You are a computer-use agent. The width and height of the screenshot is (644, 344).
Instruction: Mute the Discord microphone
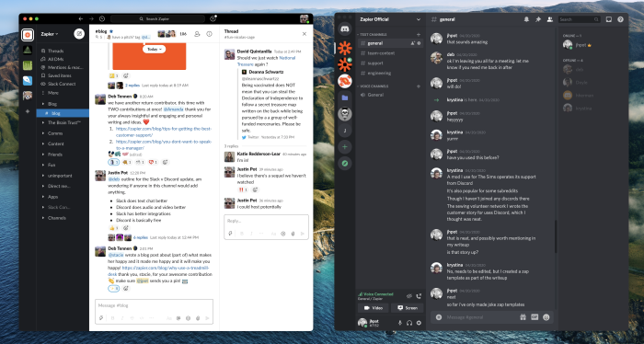click(x=400, y=323)
